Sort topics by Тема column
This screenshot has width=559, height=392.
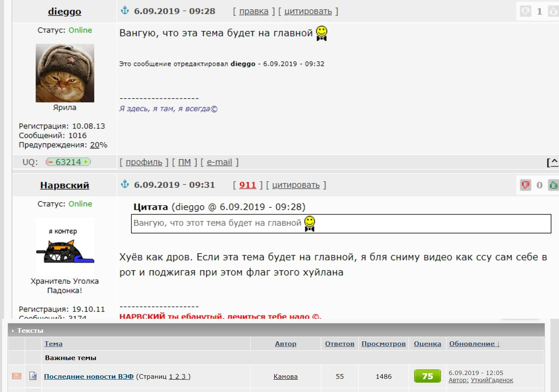tap(53, 344)
